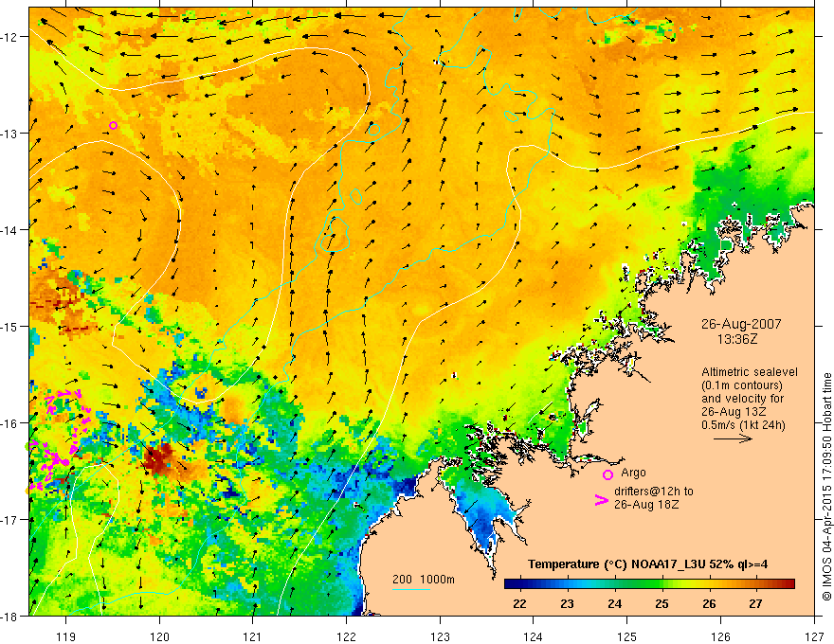Click longitude axis label 123
The height and width of the screenshot is (644, 834).
(x=440, y=636)
